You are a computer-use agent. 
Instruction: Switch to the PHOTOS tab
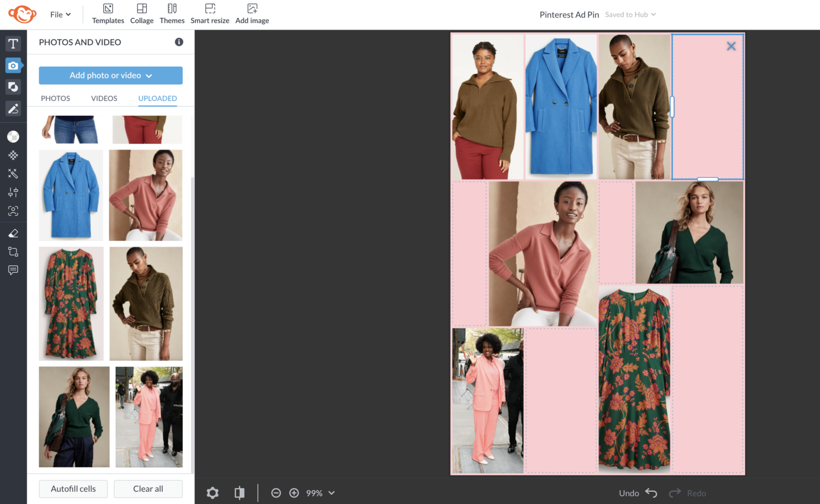pos(56,98)
